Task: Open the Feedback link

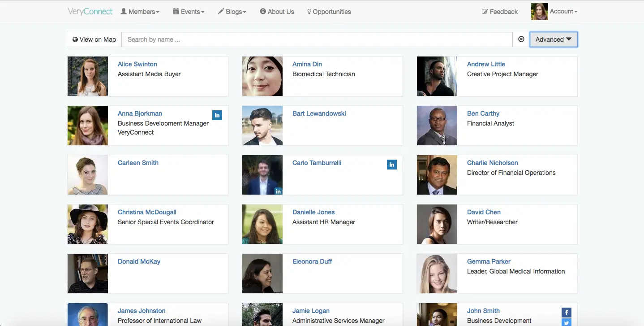Action: tap(500, 12)
